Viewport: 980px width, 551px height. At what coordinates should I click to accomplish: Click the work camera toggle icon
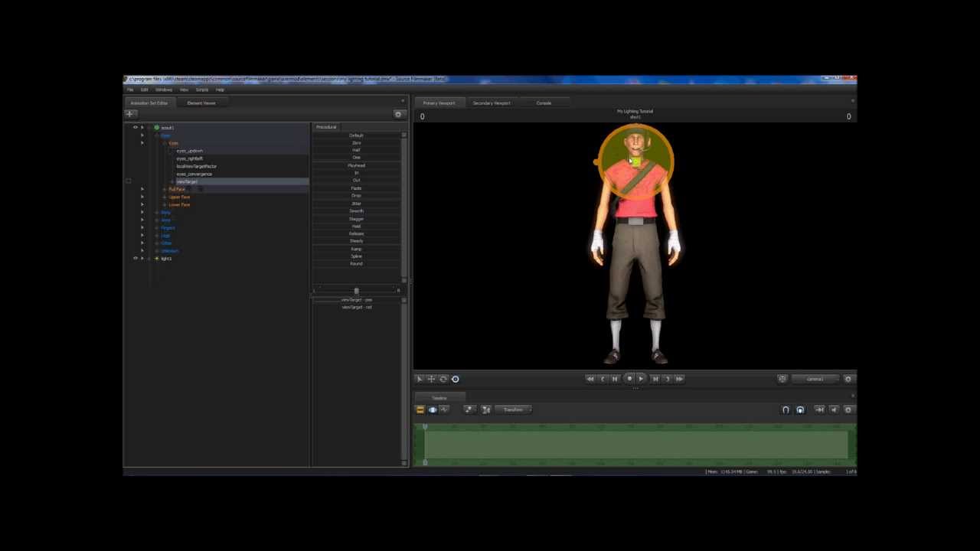tap(782, 379)
